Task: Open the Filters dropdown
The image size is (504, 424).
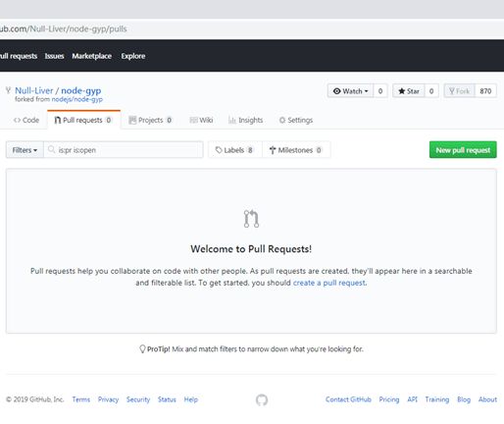Action: [x=25, y=150]
